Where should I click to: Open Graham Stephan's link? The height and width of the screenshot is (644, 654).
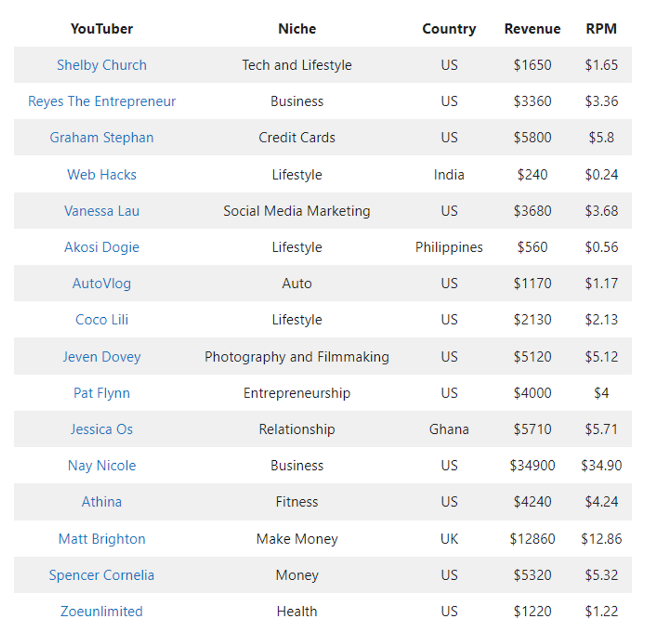pos(101,137)
